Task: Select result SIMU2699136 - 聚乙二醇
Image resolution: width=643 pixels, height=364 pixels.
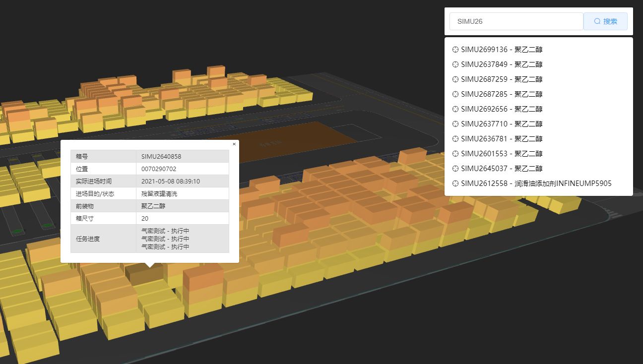Action: (x=538, y=50)
